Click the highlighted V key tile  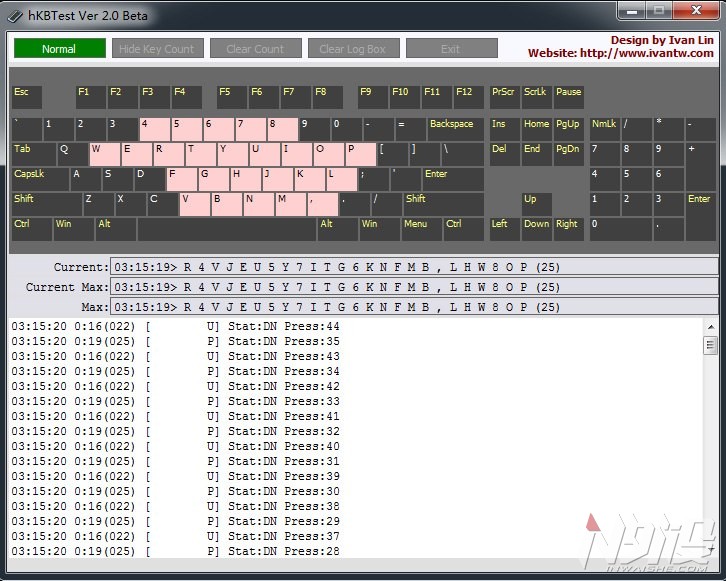194,204
